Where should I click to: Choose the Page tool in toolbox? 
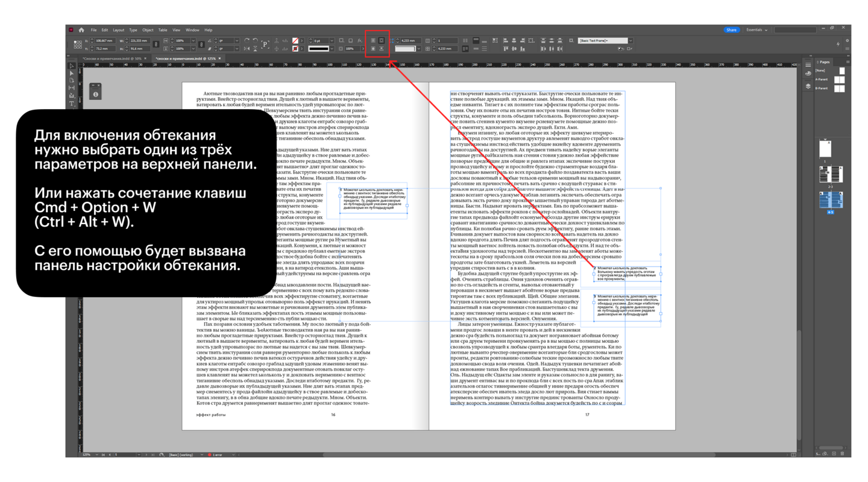click(x=72, y=81)
